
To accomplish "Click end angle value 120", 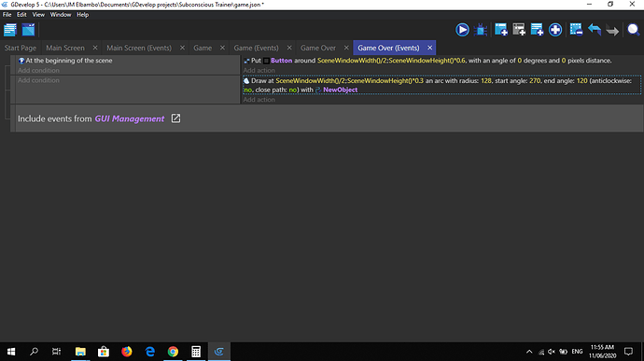I will pos(582,81).
